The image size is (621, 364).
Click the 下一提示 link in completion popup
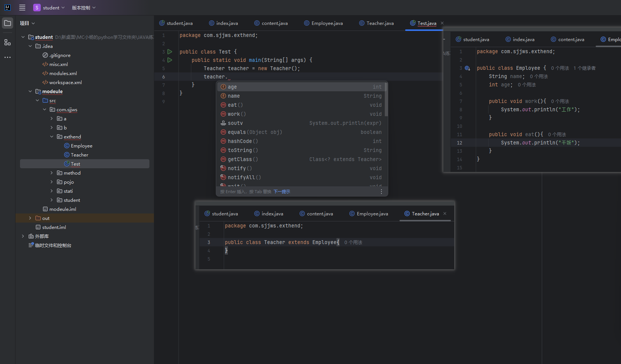(282, 192)
